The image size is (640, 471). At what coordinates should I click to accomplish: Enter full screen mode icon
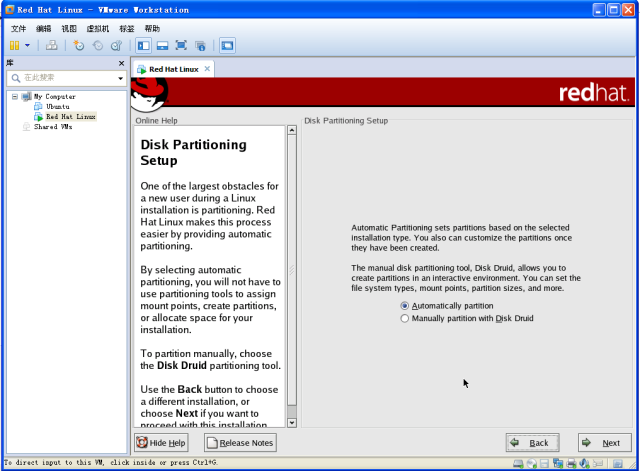coord(181,45)
